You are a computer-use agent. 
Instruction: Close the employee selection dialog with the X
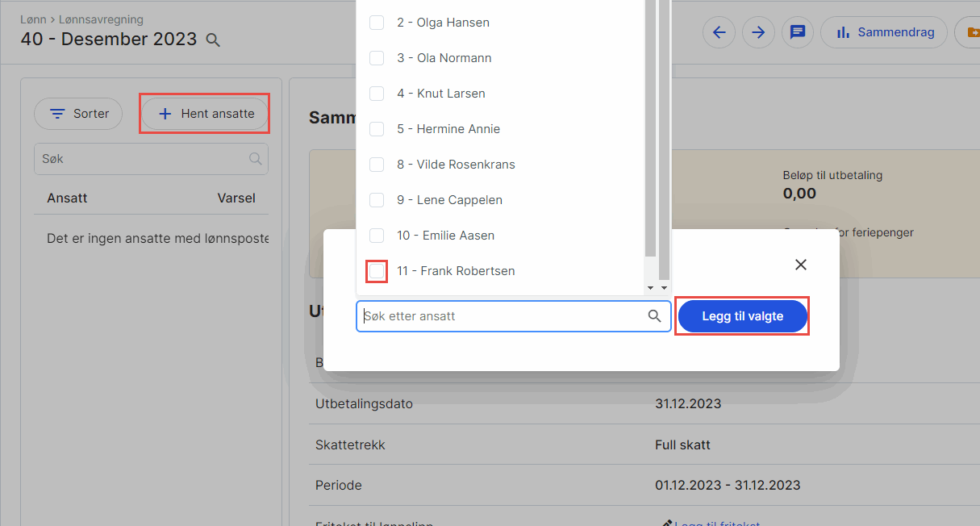coord(800,264)
